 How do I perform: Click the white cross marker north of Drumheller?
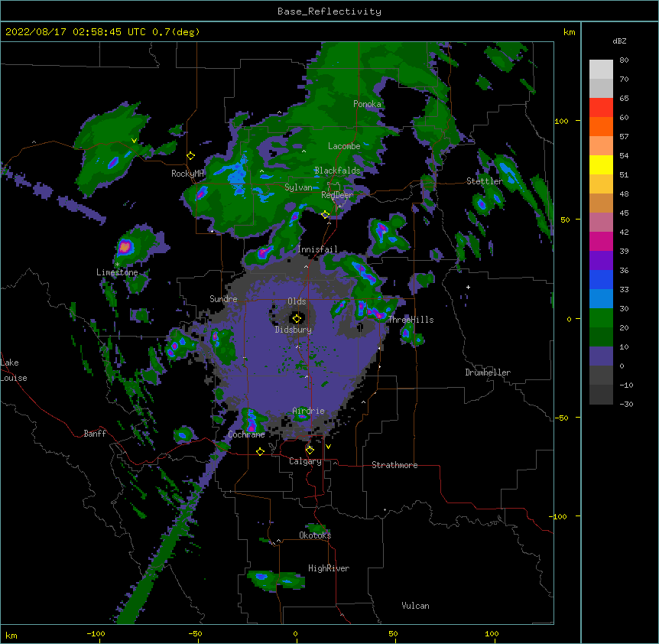click(x=468, y=287)
